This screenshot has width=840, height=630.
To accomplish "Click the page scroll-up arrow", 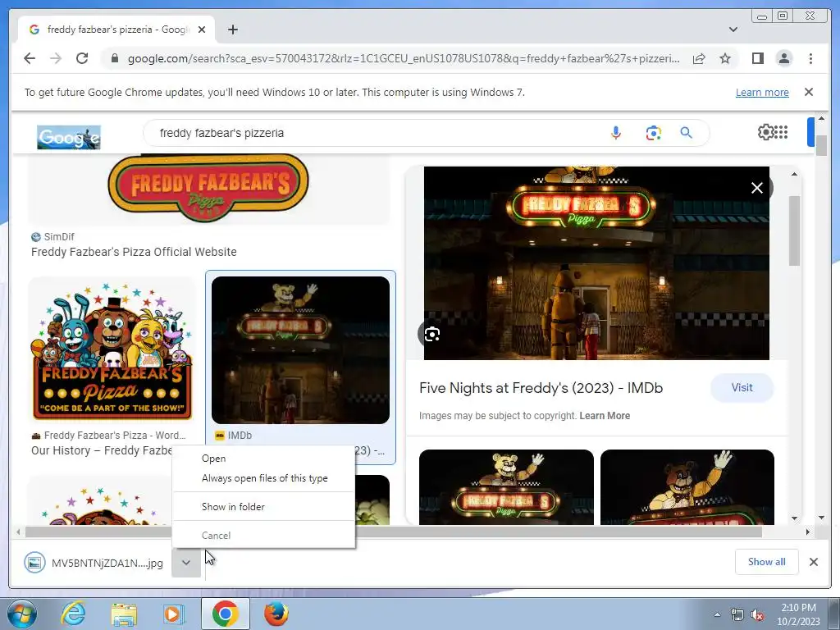I will coord(821,118).
